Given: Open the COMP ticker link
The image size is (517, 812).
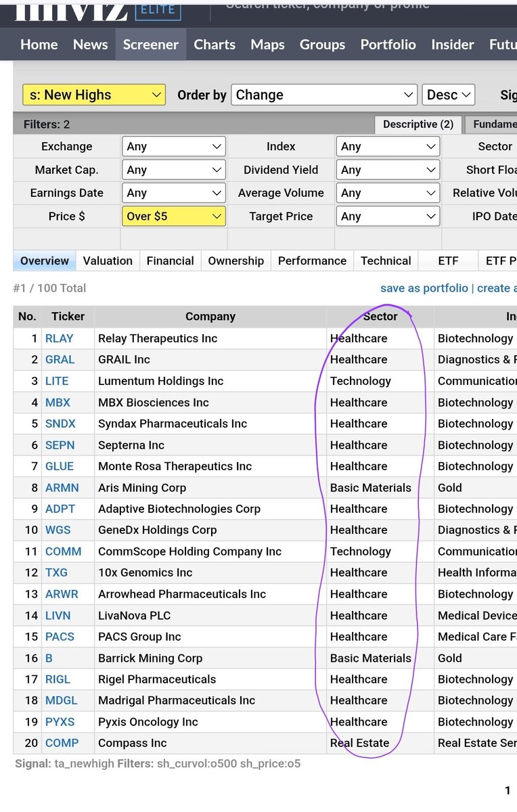Looking at the screenshot, I should pyautogui.click(x=62, y=743).
